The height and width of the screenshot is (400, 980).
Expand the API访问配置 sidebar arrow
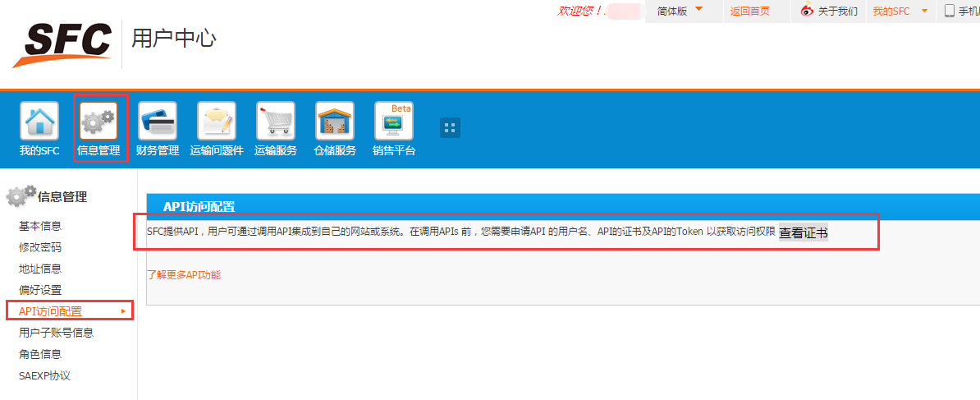123,311
